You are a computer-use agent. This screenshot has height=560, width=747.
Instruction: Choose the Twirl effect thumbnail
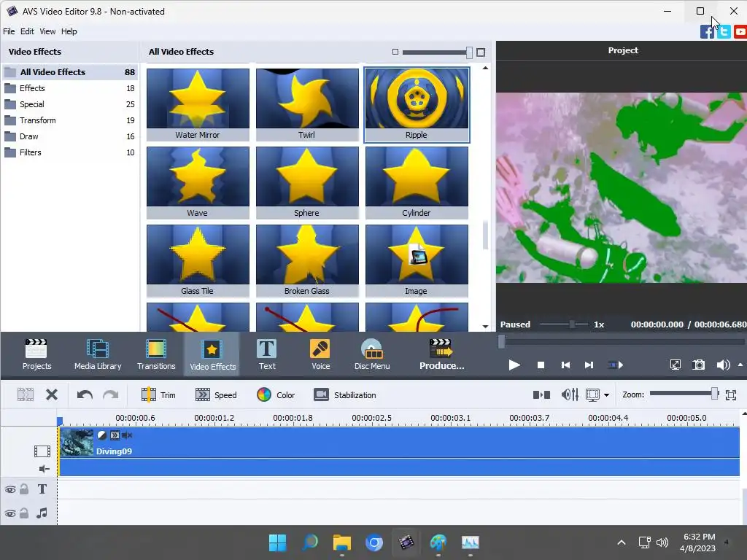coord(307,104)
